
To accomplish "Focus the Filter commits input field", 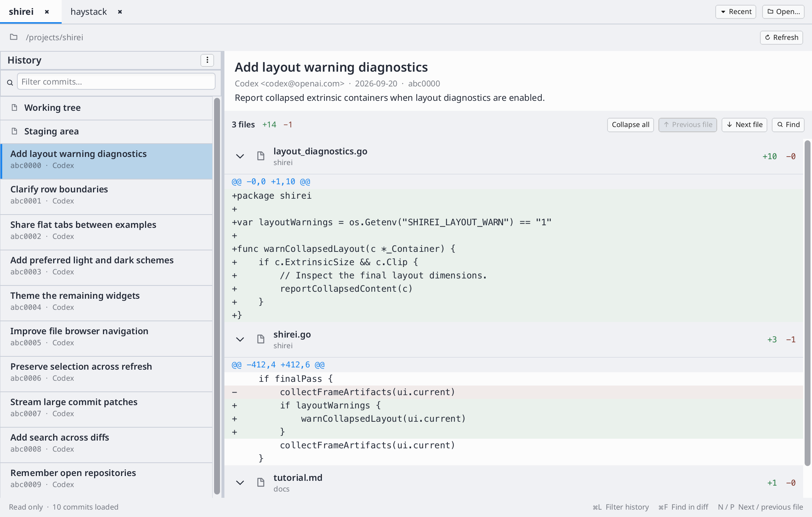I will click(x=116, y=82).
